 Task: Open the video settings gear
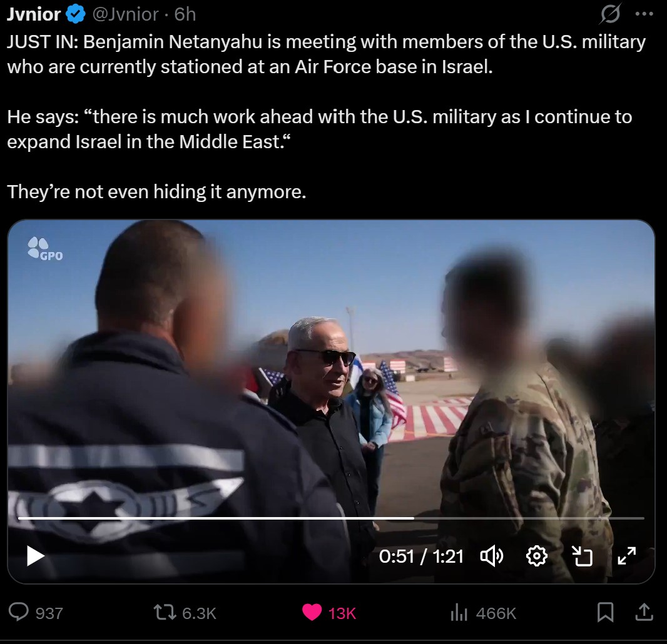pos(536,556)
